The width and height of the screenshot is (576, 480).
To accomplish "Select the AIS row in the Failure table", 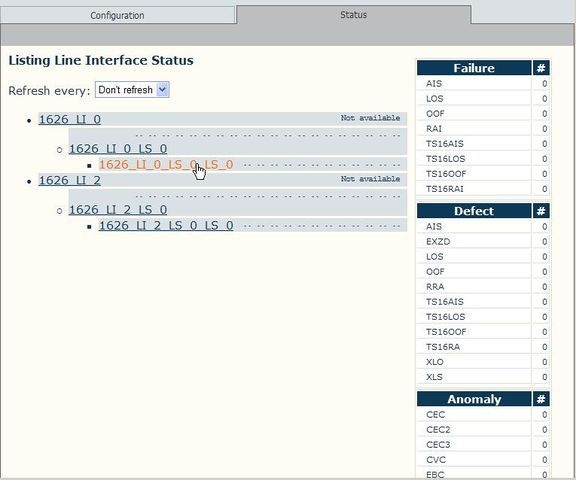I will (x=483, y=83).
